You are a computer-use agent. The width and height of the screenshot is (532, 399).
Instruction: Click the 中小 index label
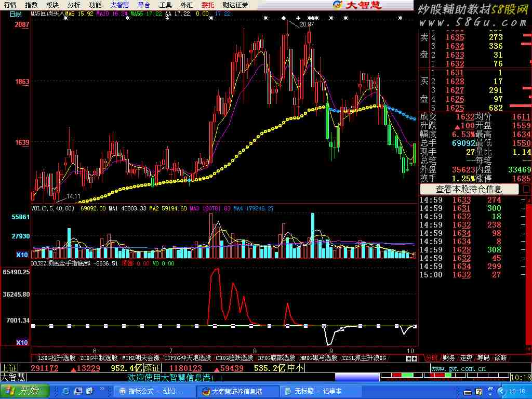pos(296,368)
